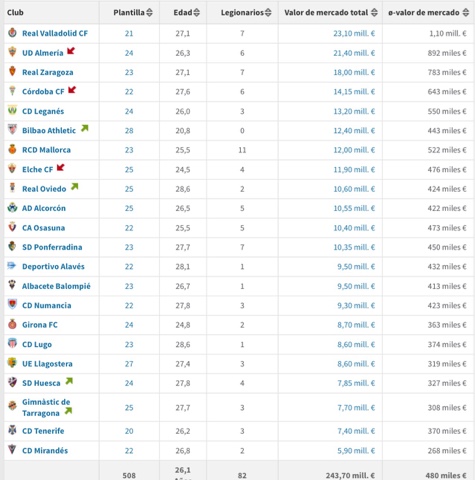Open the Real Zaragoza club link

[48, 72]
